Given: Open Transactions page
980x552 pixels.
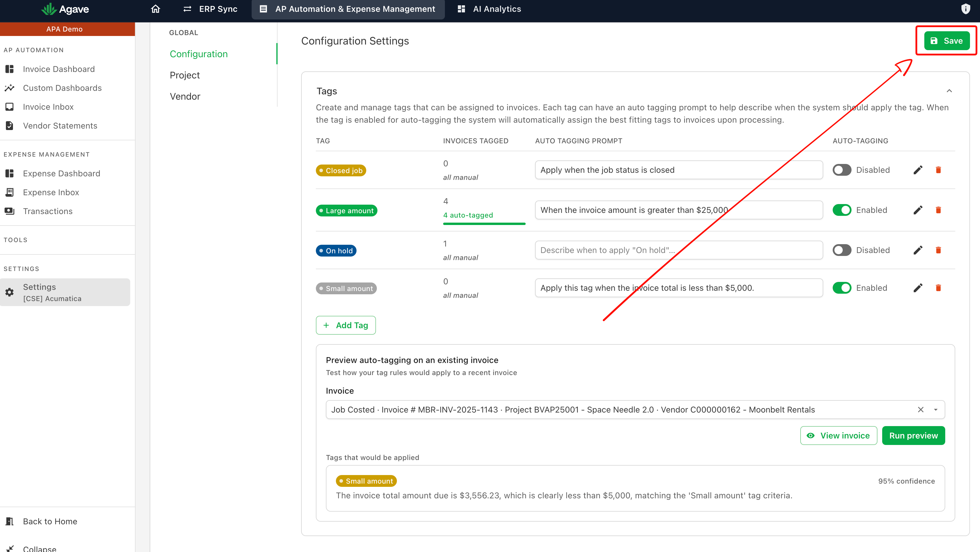Looking at the screenshot, I should tap(47, 211).
